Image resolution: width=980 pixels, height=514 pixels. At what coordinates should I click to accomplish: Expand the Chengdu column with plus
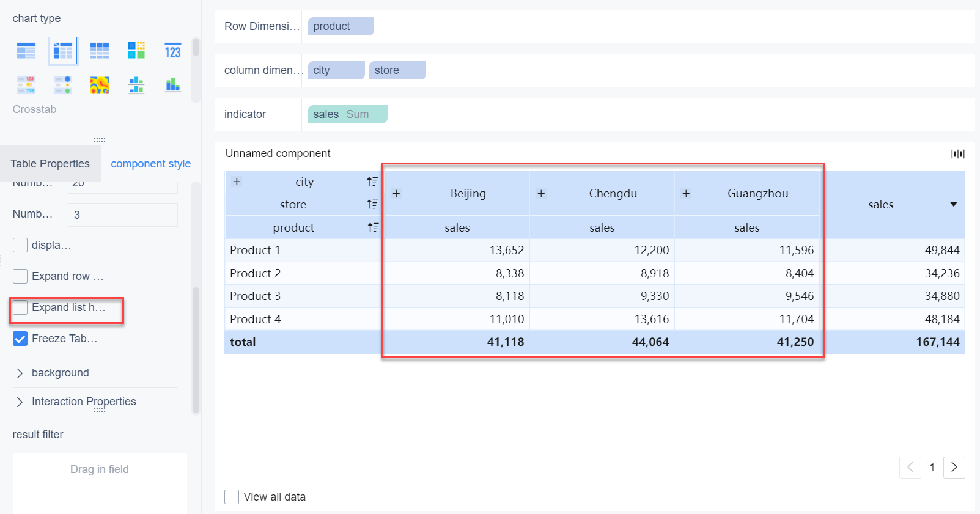click(541, 193)
